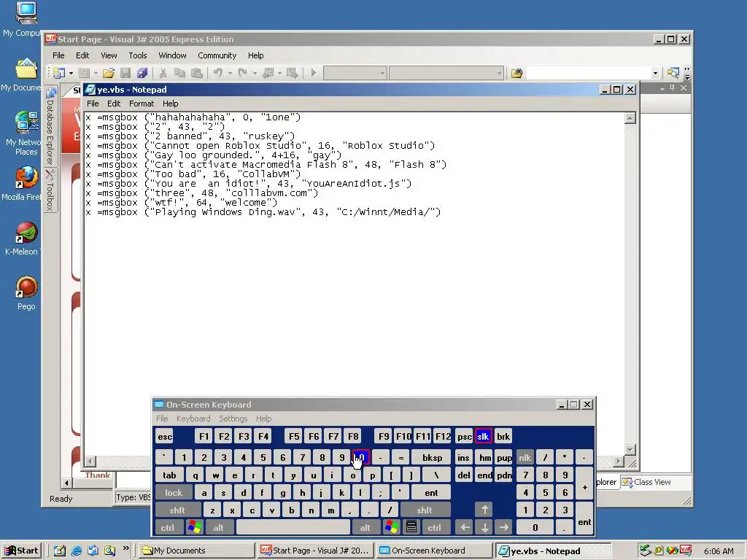
Task: Open solution configurations combo box
Action: [x=355, y=73]
